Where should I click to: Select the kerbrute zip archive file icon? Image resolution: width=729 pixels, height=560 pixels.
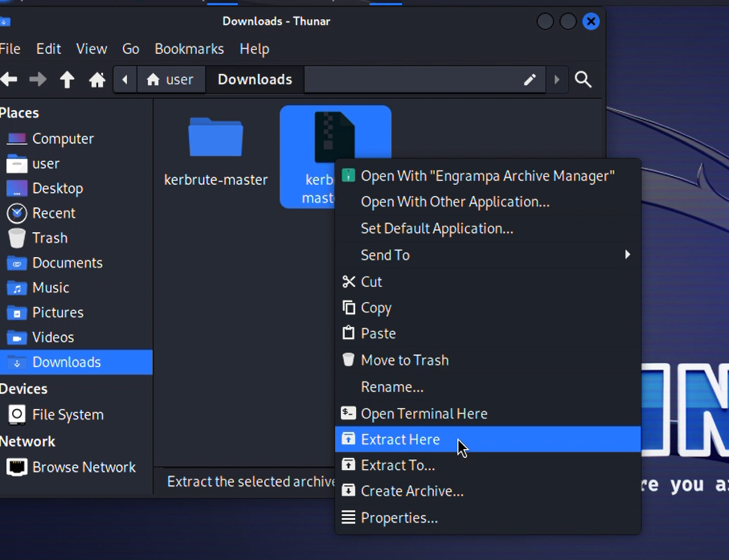334,137
